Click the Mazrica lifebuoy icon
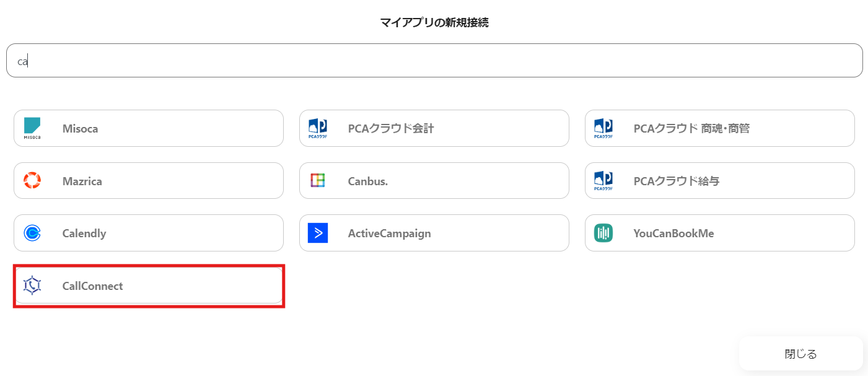Screen dimensions: 868x376 click(32, 181)
